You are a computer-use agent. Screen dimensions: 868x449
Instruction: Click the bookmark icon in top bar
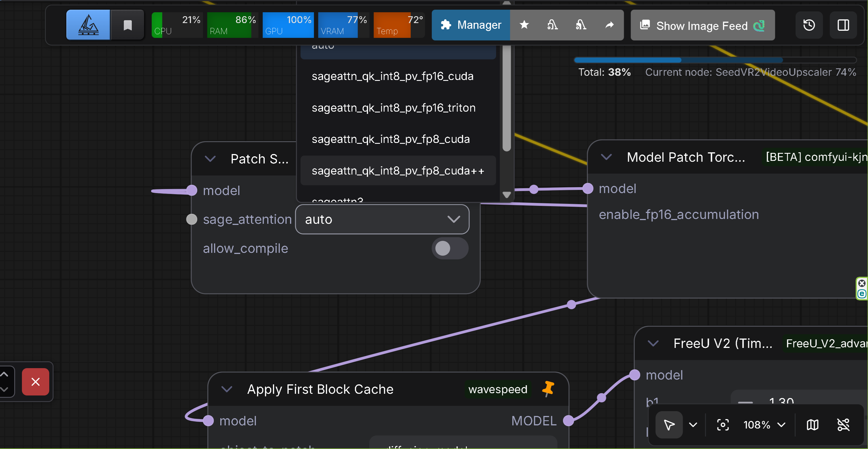tap(127, 25)
